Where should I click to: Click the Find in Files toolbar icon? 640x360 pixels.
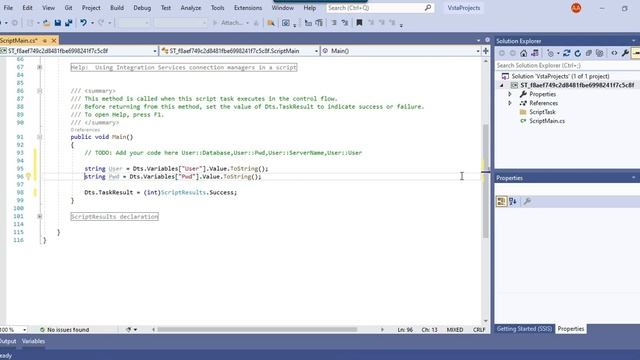tap(271, 23)
